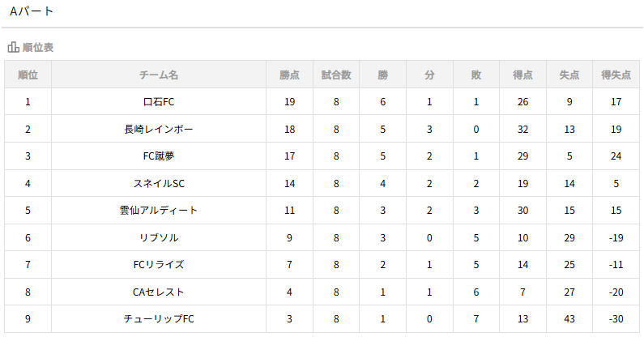Image resolution: width=644 pixels, height=337 pixels.
Task: Click the 失点 column header
Action: (x=569, y=75)
